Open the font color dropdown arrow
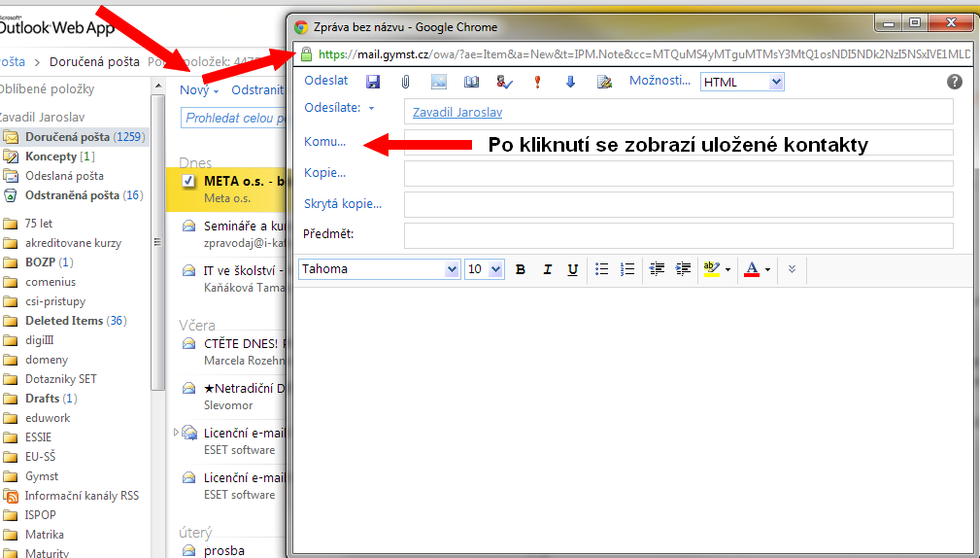Image resolution: width=980 pixels, height=558 pixels. pos(767,270)
